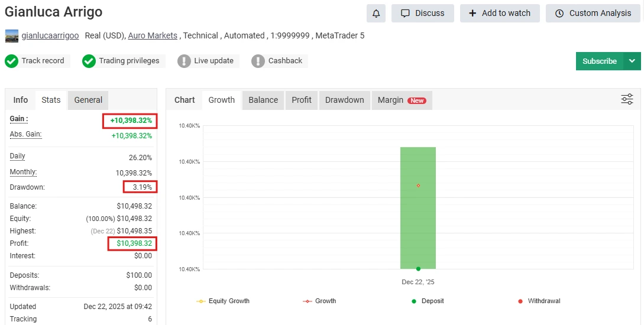Click the Live update warning icon
The image size is (644, 325).
pos(184,61)
